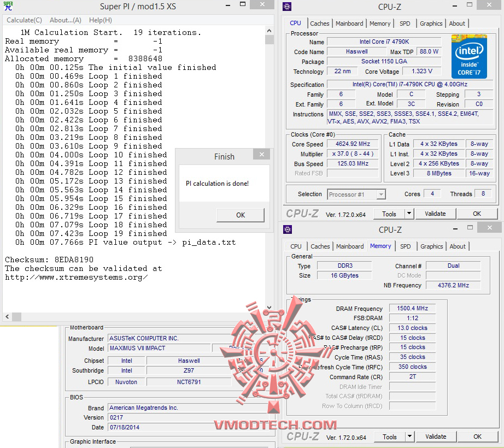Click OK button in bottom CPU-Z window
Image resolution: width=504 pixels, height=448 pixels.
click(x=477, y=437)
